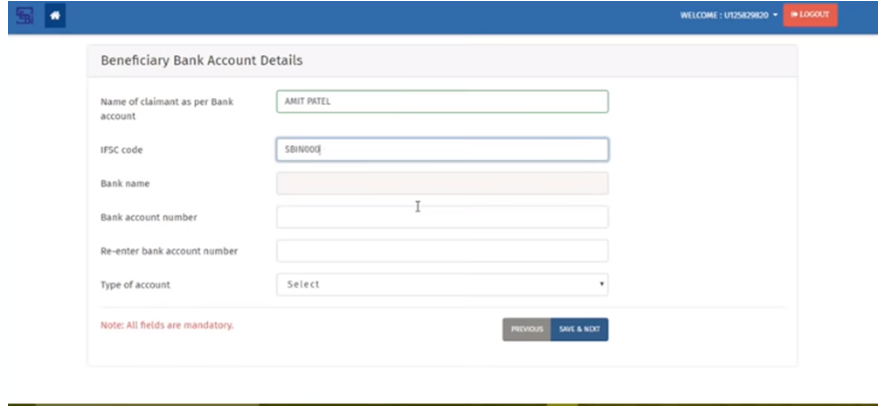
Task: Click the 'Name of claimant as per Bank account' label
Action: [167, 109]
